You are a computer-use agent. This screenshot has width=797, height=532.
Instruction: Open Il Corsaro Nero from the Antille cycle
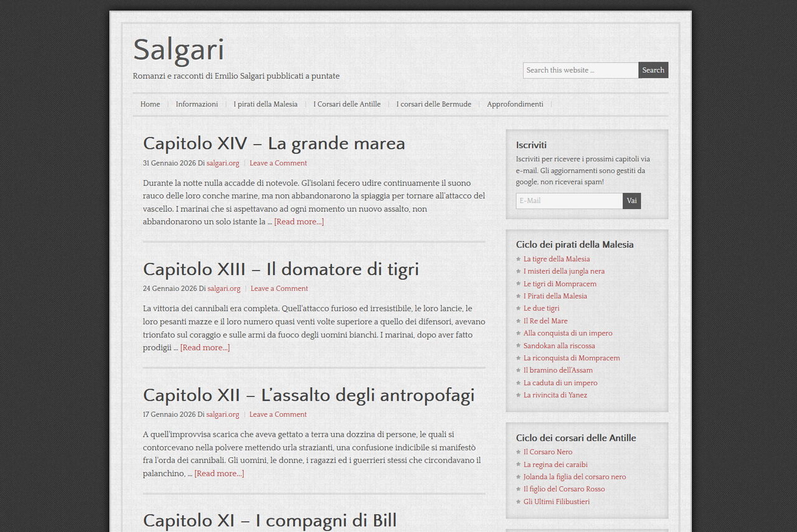click(x=548, y=452)
